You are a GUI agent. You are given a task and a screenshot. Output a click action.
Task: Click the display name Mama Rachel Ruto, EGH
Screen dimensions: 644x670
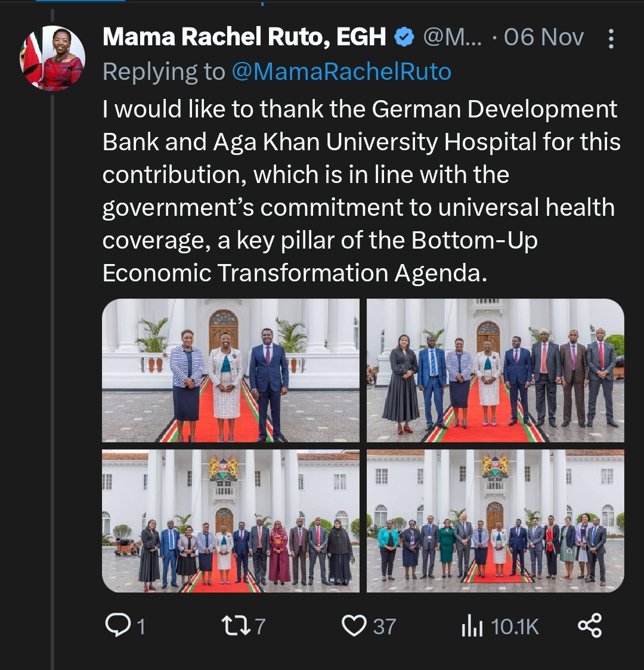pos(244,38)
